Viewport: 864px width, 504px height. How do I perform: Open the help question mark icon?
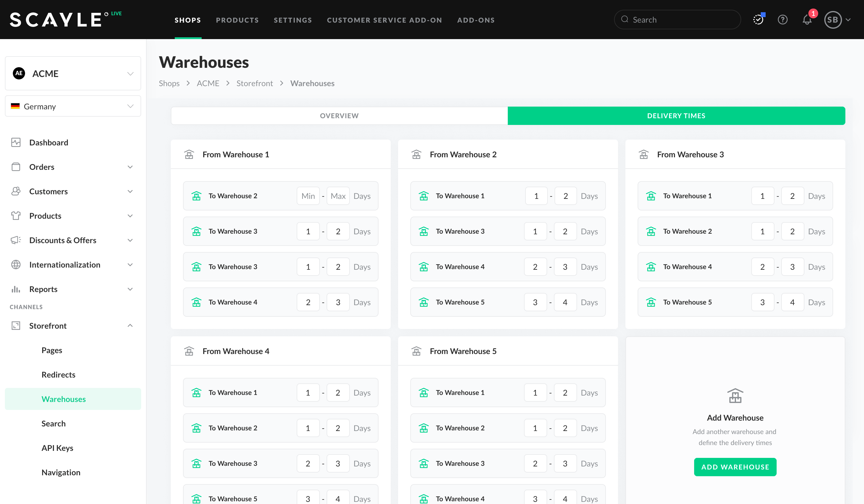[x=782, y=20]
